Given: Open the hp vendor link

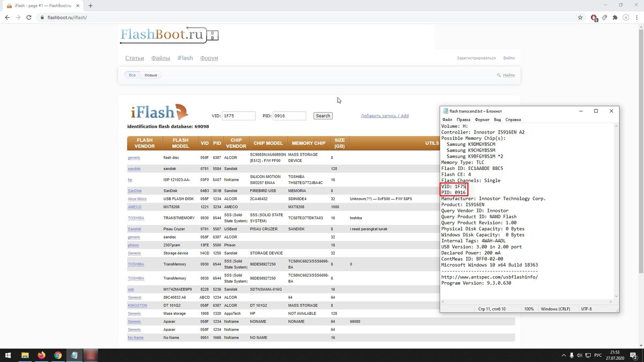Looking at the screenshot, I should click(130, 180).
